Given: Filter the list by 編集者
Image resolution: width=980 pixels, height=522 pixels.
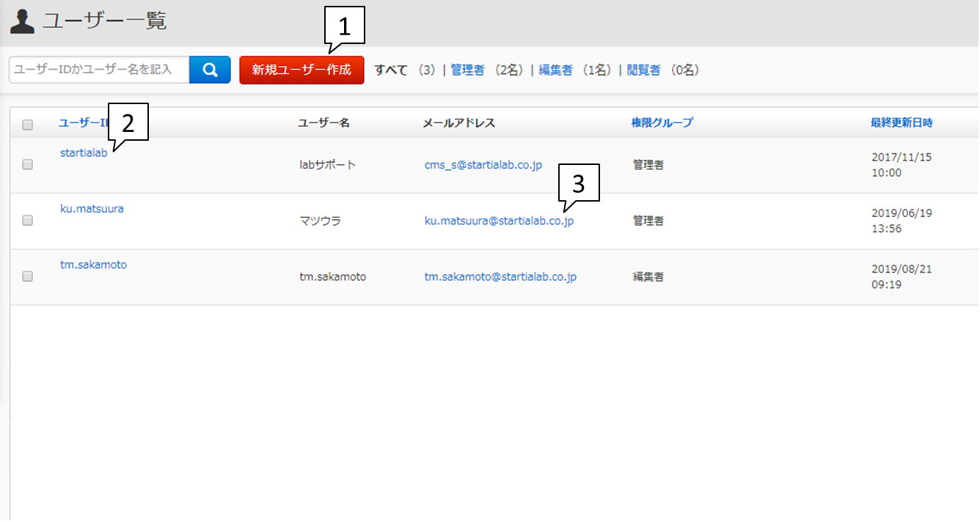Looking at the screenshot, I should pyautogui.click(x=555, y=70).
